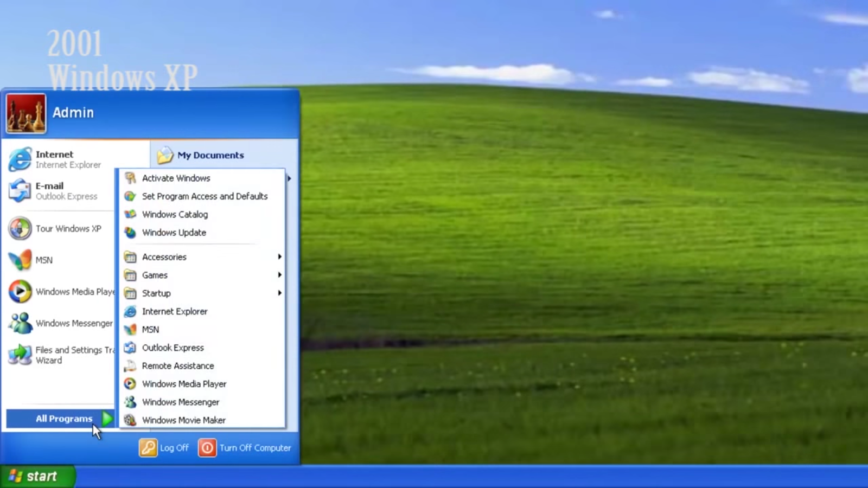Click the Windows Update globe icon

tap(130, 233)
